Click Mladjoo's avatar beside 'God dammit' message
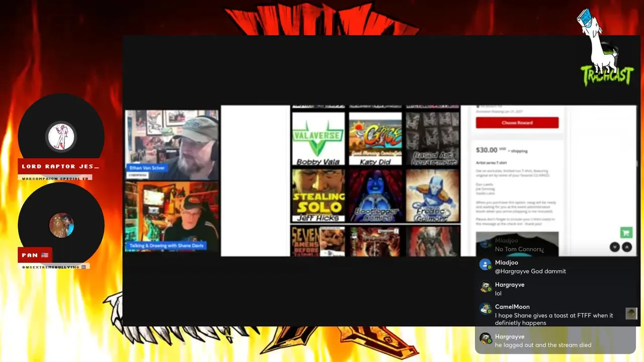 [x=485, y=265]
